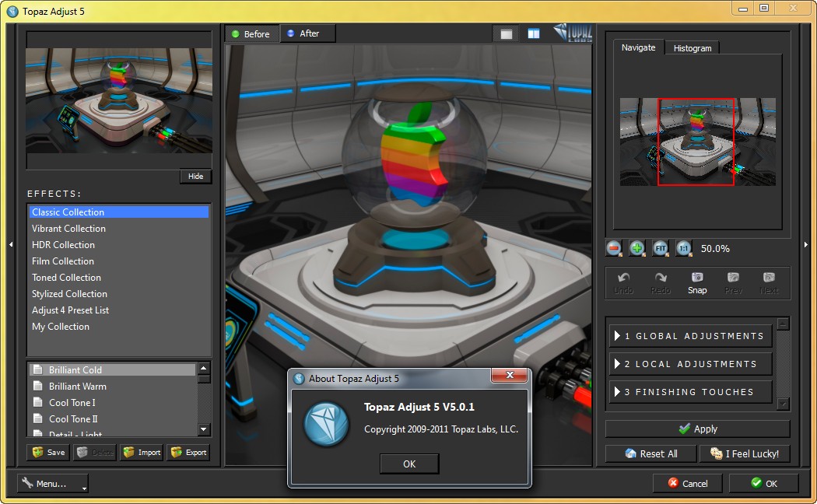Import a preset file
The image size is (817, 504).
142,452
